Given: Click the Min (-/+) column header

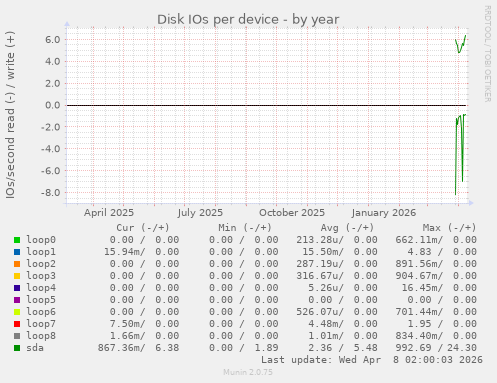Looking at the screenshot, I should click(245, 228).
